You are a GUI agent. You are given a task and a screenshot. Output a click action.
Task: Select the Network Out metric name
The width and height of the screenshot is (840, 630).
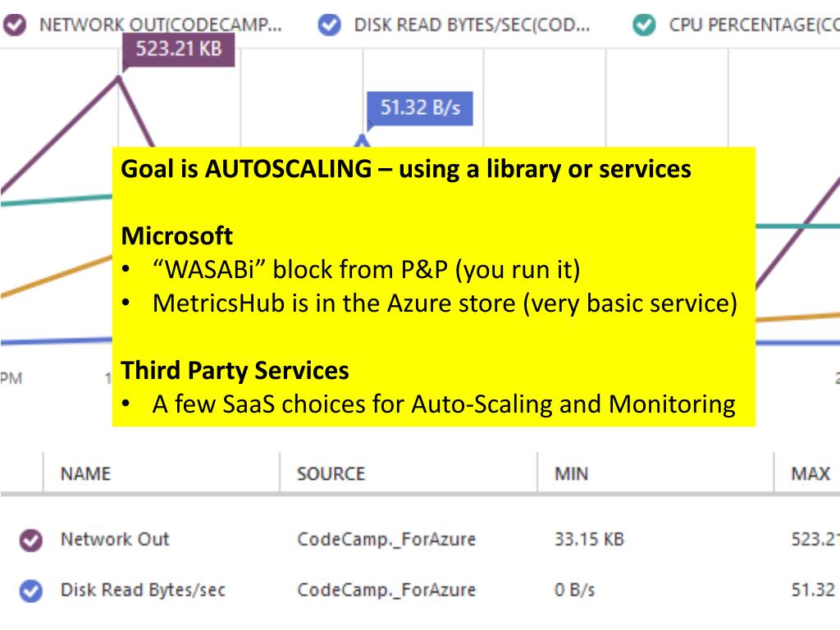[x=115, y=539]
